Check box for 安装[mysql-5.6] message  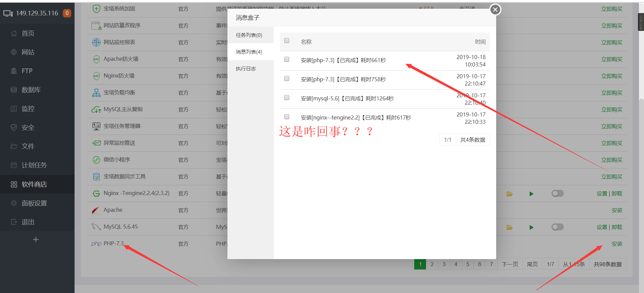point(287,98)
